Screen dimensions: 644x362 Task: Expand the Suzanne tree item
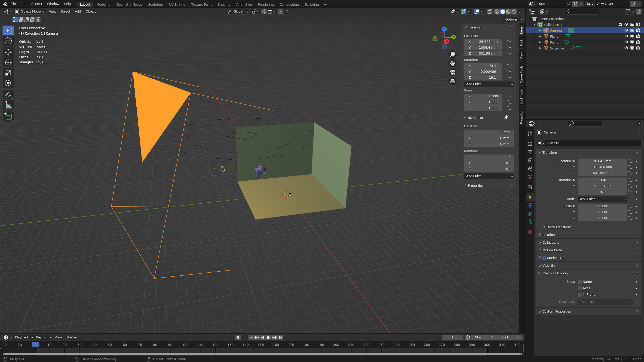point(540,48)
